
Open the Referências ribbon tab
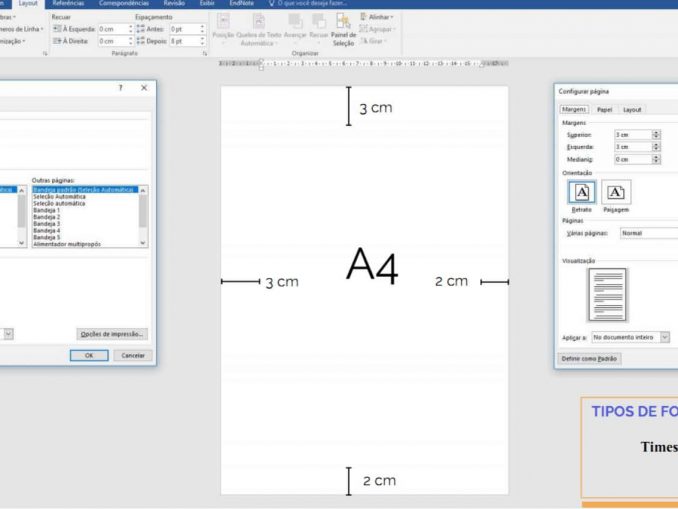point(68,4)
